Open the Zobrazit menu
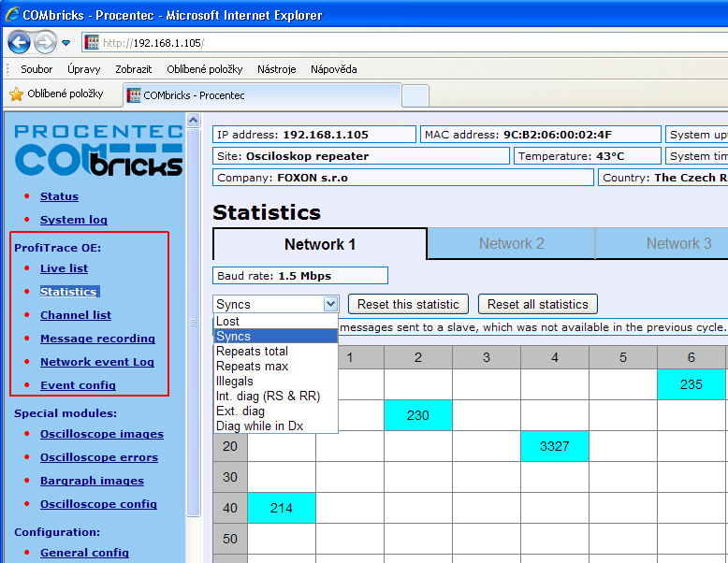This screenshot has height=563, width=728. pos(134,69)
